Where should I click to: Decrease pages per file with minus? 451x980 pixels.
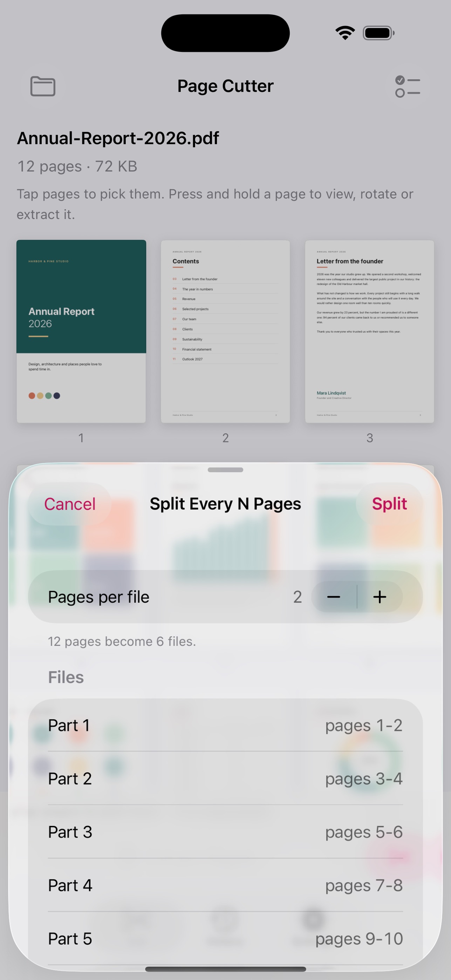pos(334,597)
